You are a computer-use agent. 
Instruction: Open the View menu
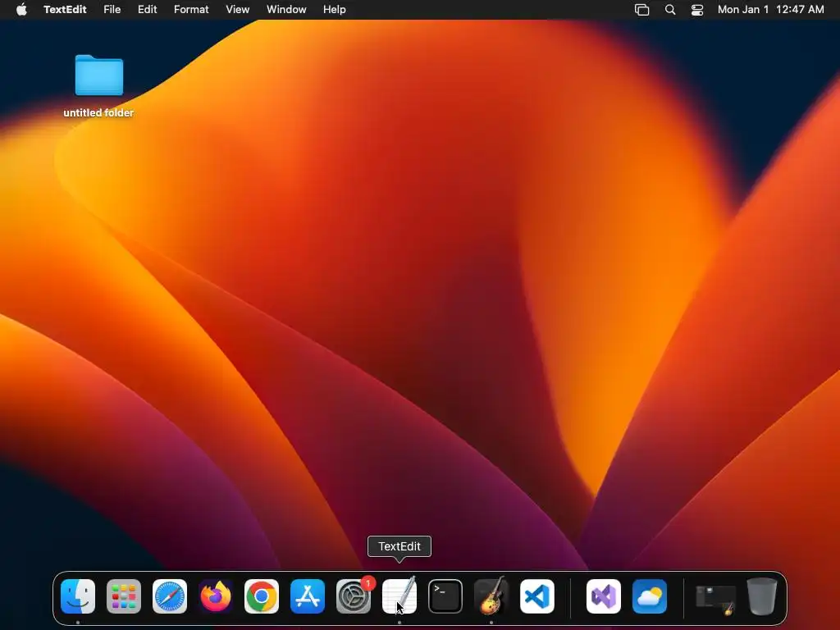click(x=237, y=9)
